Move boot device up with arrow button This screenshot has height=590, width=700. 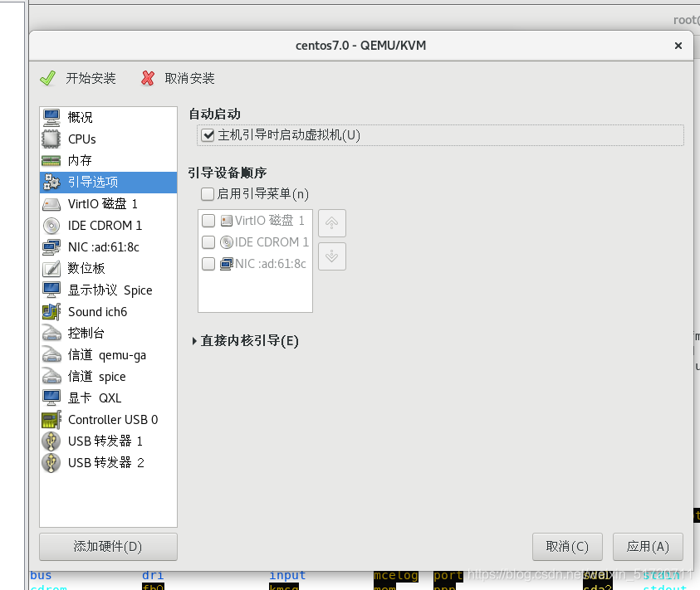click(331, 223)
